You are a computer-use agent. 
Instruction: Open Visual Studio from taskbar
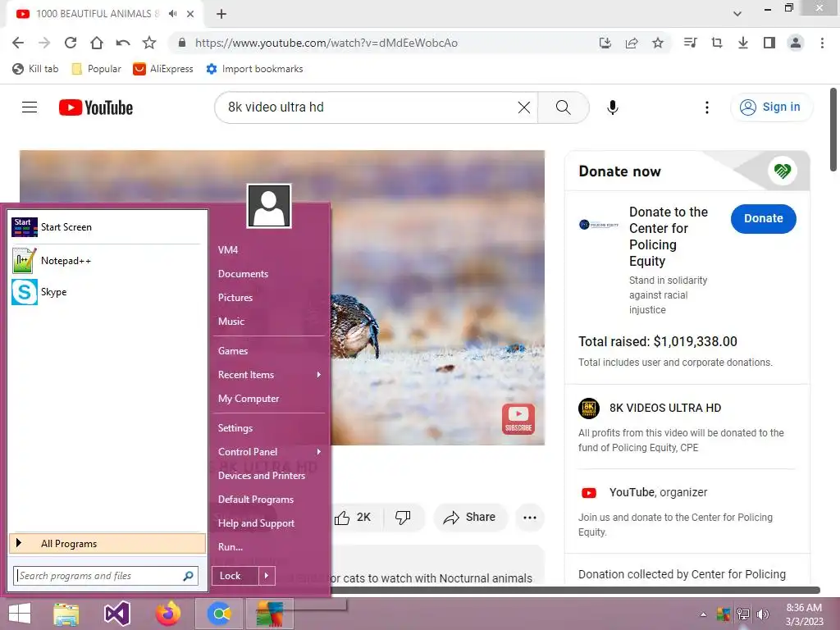[117, 614]
